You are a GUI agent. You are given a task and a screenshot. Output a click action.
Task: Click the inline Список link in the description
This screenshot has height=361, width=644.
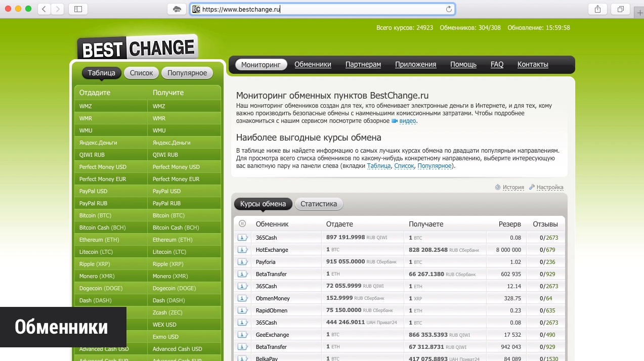click(x=404, y=166)
